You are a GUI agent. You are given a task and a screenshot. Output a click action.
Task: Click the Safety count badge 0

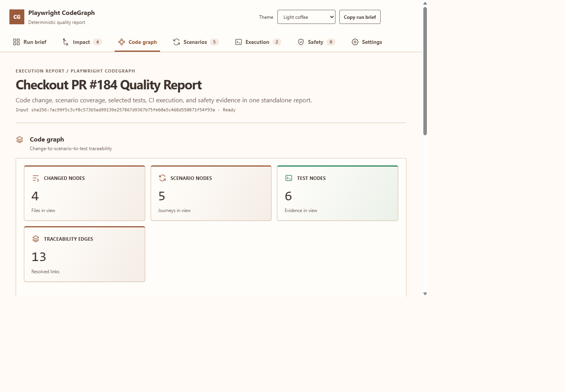[331, 42]
